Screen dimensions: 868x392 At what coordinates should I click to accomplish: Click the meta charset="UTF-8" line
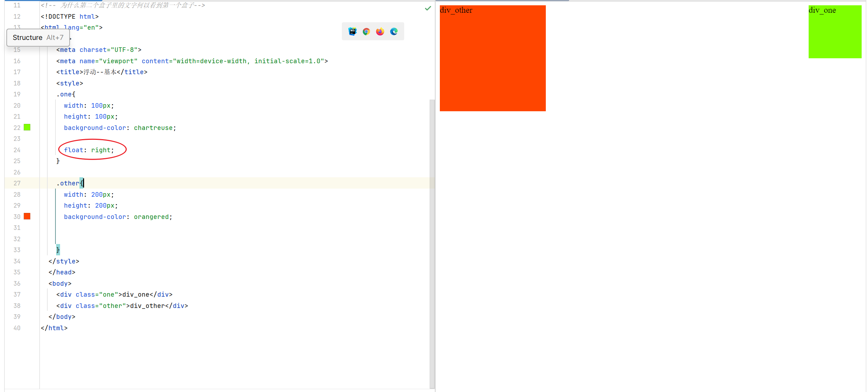[x=99, y=50]
